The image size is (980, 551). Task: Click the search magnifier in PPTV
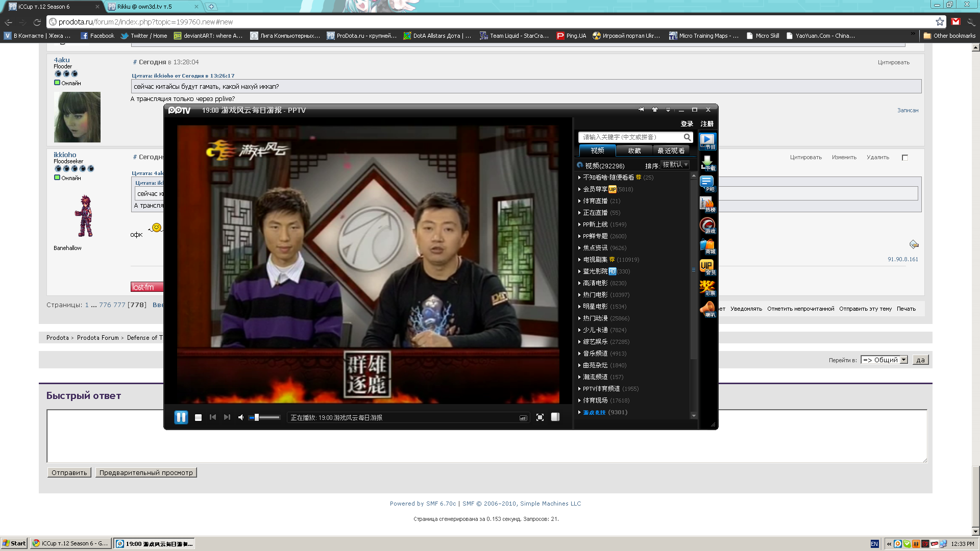(687, 137)
